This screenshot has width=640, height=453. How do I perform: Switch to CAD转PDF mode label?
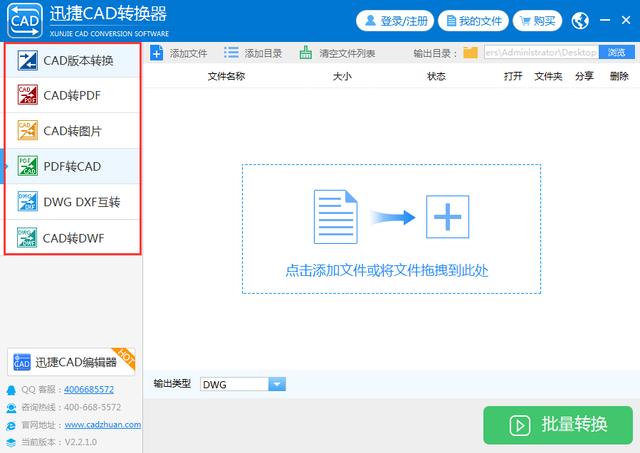[72, 95]
